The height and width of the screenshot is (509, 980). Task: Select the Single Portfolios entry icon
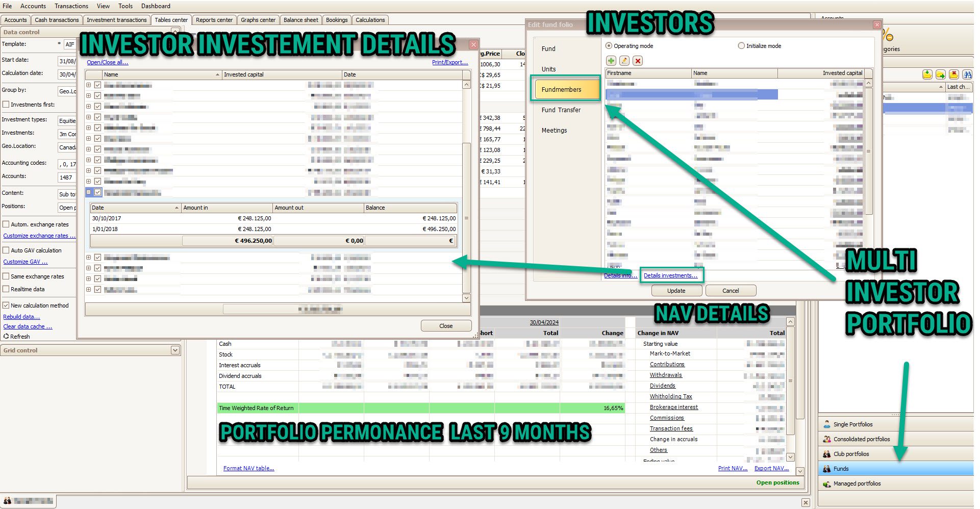coord(826,424)
